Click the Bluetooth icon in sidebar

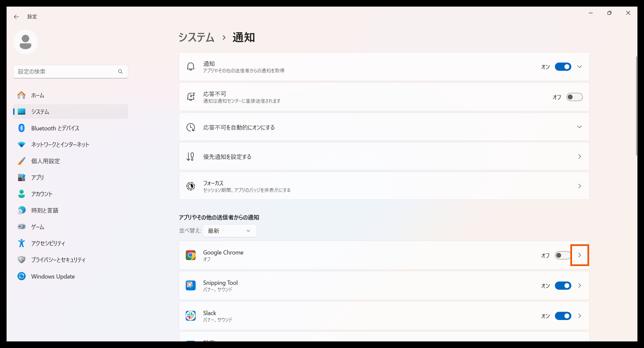[x=22, y=128]
